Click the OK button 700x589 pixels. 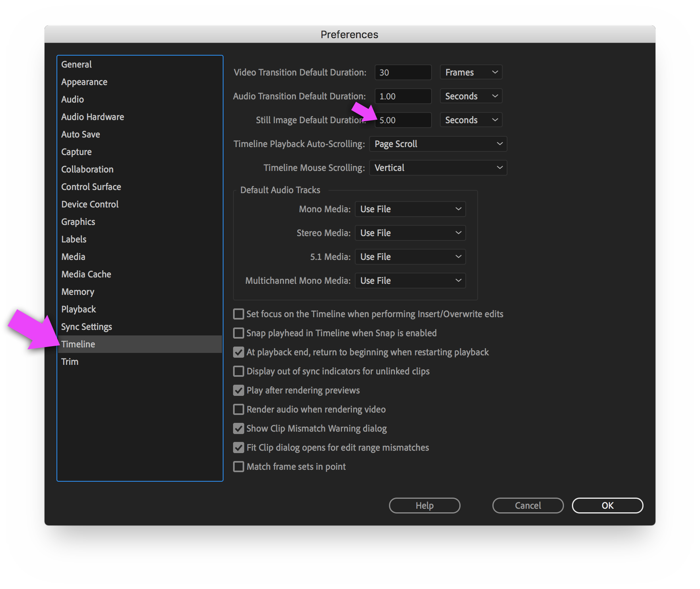coord(607,506)
